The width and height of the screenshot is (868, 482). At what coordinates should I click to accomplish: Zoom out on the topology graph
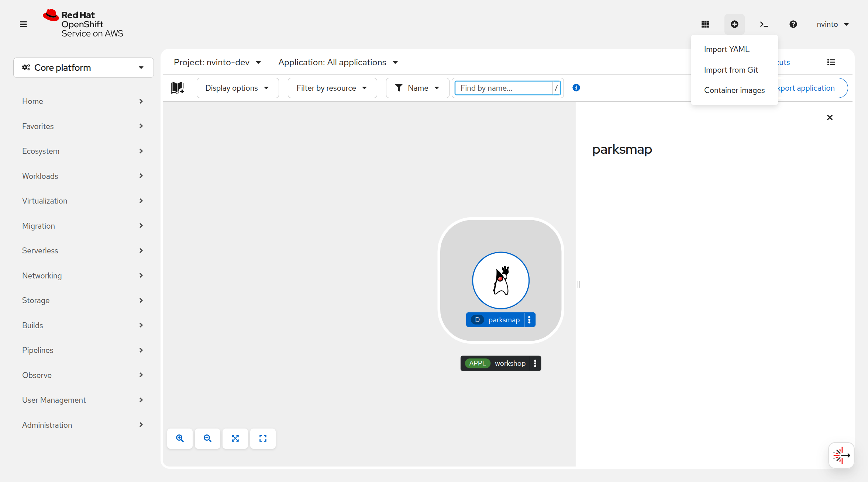(207, 438)
